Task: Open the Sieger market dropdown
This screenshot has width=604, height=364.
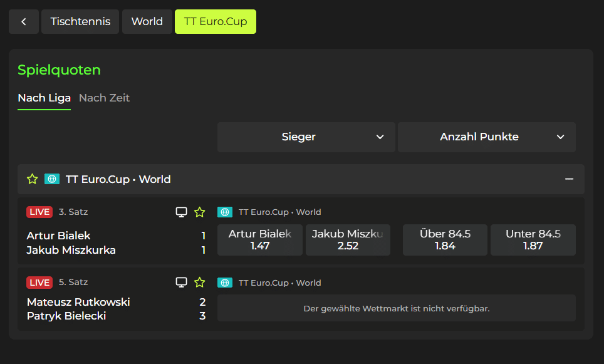Action: (306, 137)
